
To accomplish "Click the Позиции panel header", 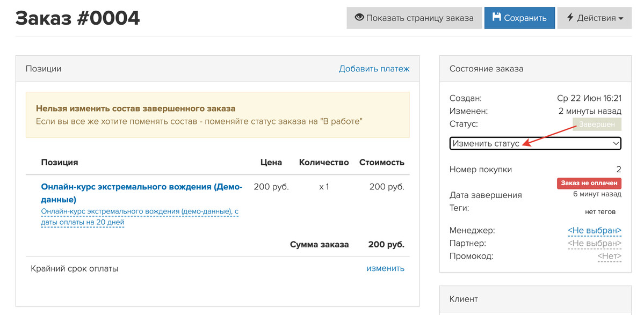I will (218, 69).
